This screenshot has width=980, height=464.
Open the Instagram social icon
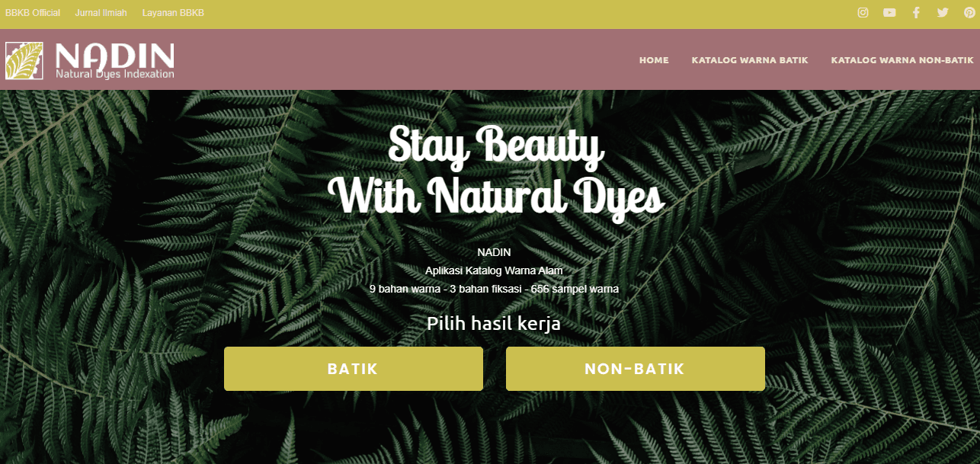[863, 12]
